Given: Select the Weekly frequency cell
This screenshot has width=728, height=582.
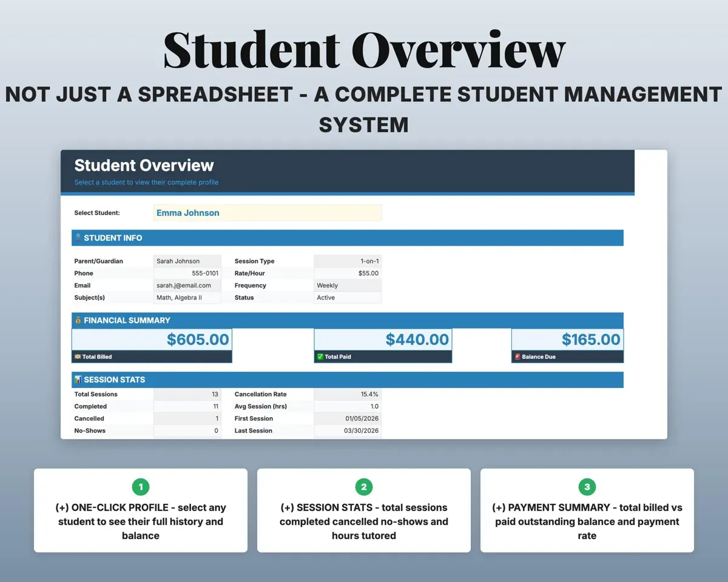Looking at the screenshot, I should [x=348, y=285].
